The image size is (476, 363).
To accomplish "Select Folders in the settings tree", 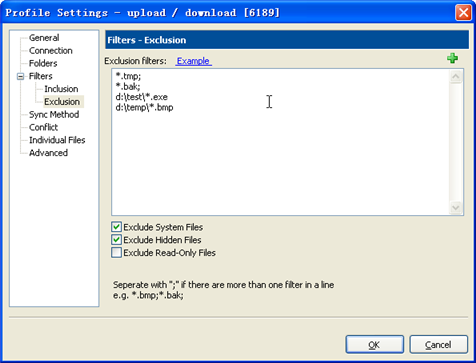I will point(43,63).
